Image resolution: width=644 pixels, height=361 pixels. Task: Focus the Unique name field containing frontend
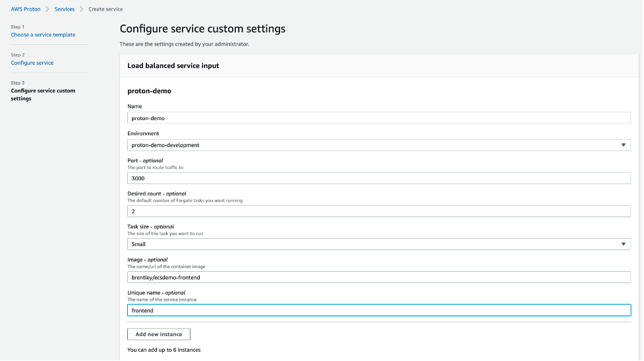[x=378, y=310]
